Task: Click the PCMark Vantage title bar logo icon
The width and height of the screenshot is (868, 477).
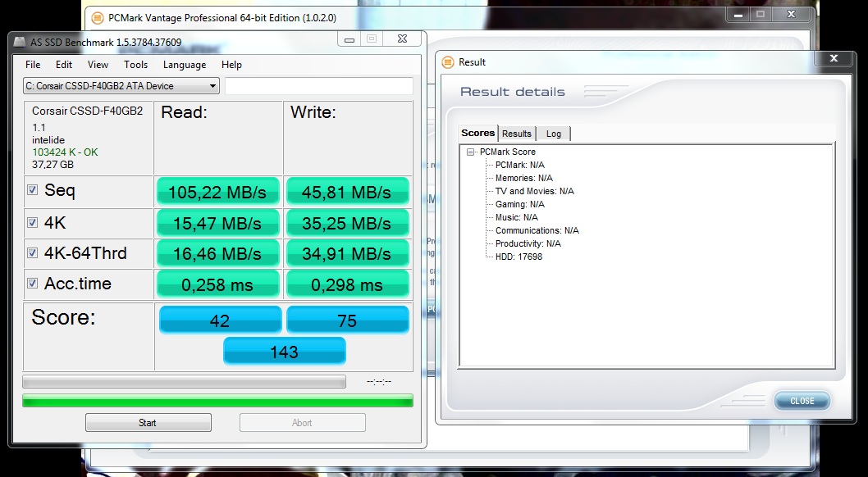Action: (x=98, y=18)
